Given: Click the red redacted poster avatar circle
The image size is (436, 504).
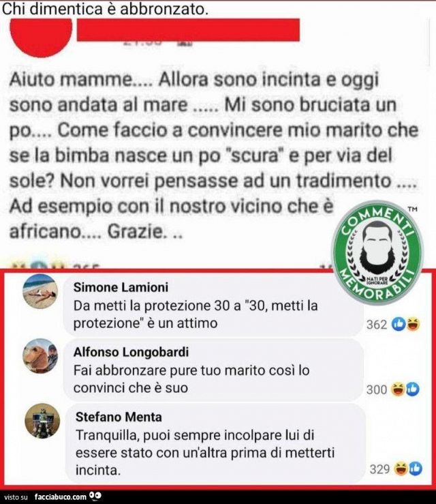Looking at the screenshot, I should pyautogui.click(x=41, y=38).
